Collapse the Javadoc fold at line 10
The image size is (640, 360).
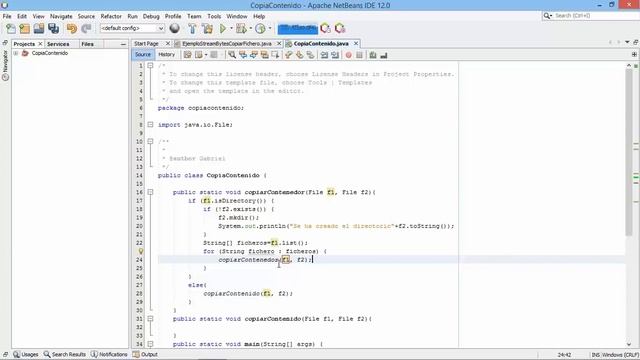click(x=150, y=141)
